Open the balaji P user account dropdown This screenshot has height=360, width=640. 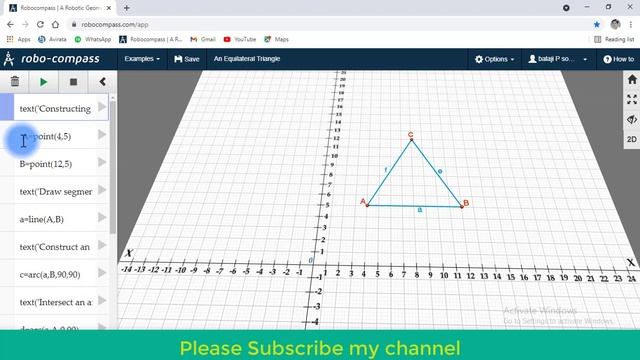pos(557,59)
